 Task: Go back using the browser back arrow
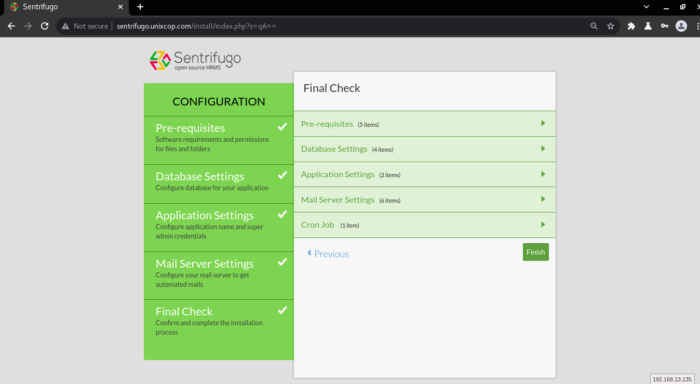12,26
